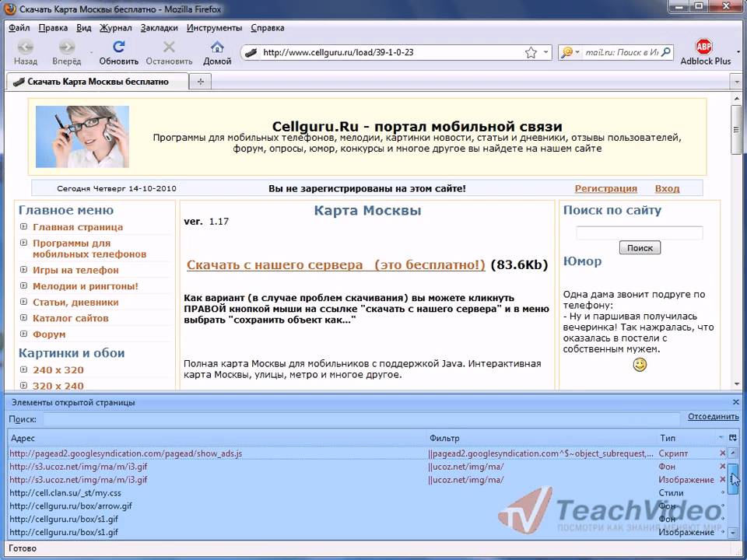Screen dimensions: 747x560
Task: Open Главная страница menu link
Action: [x=78, y=227]
